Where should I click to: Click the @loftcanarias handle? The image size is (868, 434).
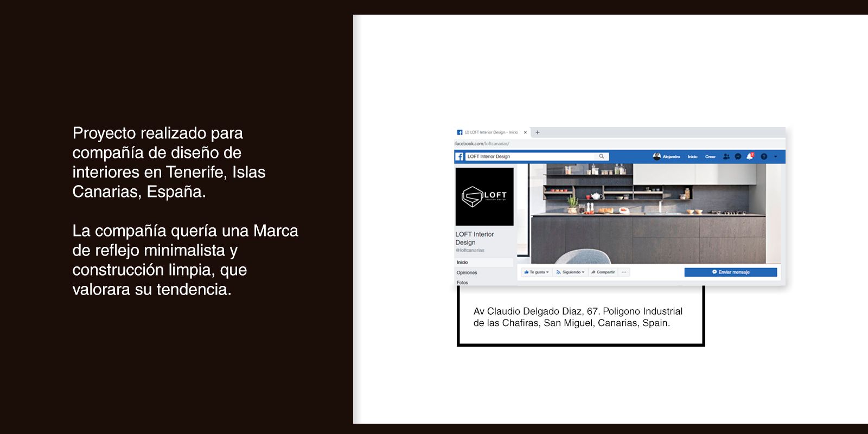(x=470, y=251)
